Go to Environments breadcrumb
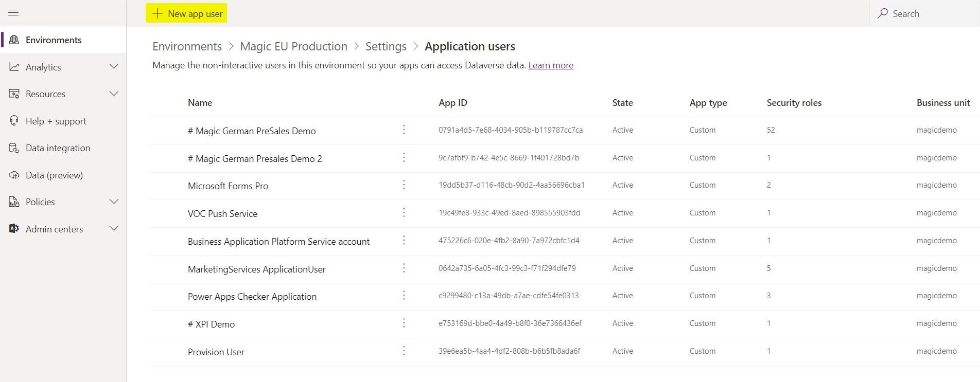Viewport: 980px width, 382px height. click(187, 46)
